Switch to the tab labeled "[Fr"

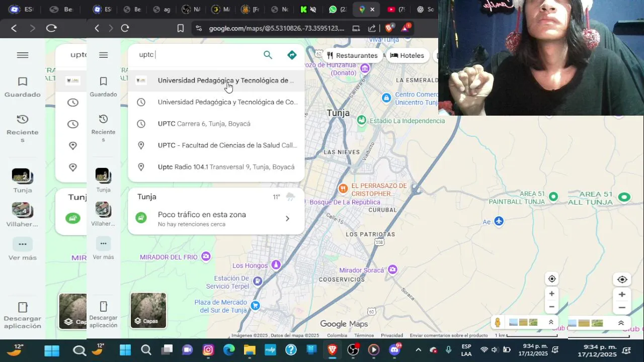(x=250, y=9)
